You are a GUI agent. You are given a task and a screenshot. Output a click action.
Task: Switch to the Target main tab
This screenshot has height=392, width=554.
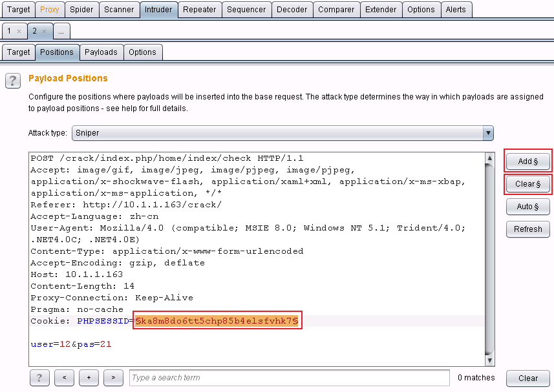18,10
